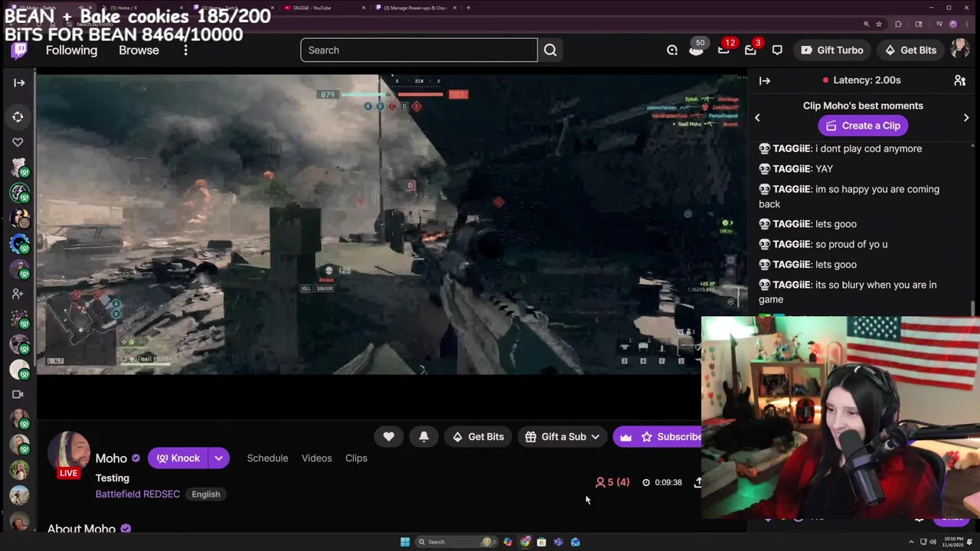Screen dimensions: 980x551
Task: Click the Knock button next to Moho
Action: (x=178, y=458)
